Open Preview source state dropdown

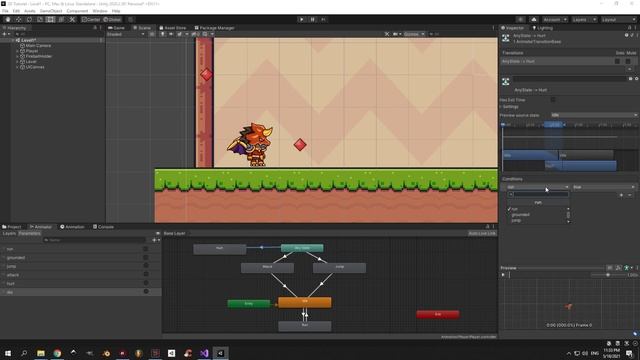click(594, 115)
